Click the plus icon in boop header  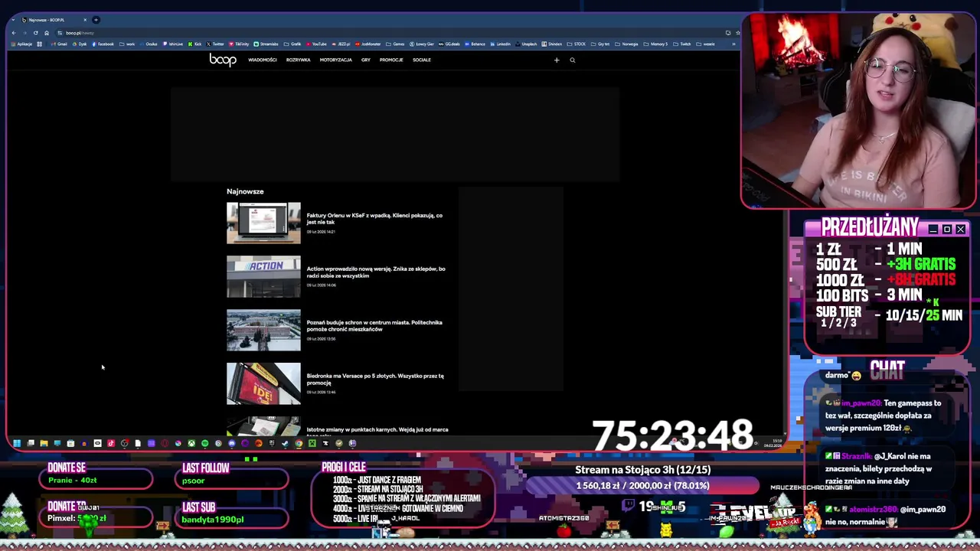(557, 60)
